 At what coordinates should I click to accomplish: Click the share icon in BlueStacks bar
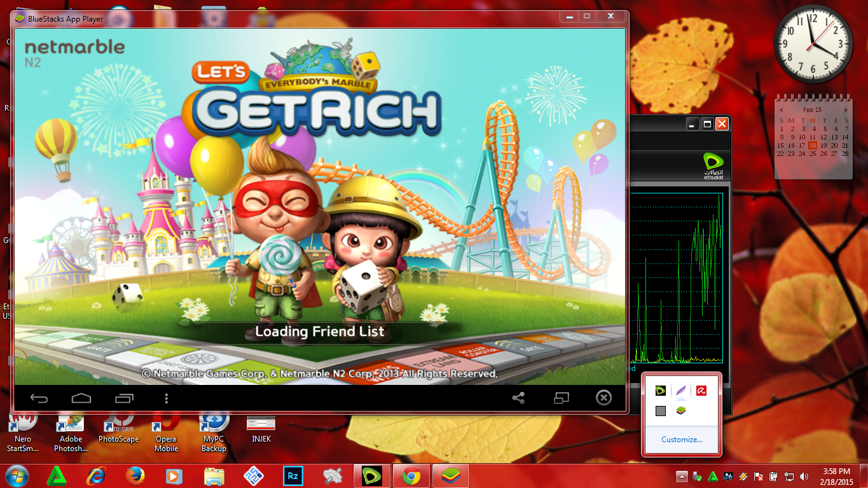tap(518, 398)
